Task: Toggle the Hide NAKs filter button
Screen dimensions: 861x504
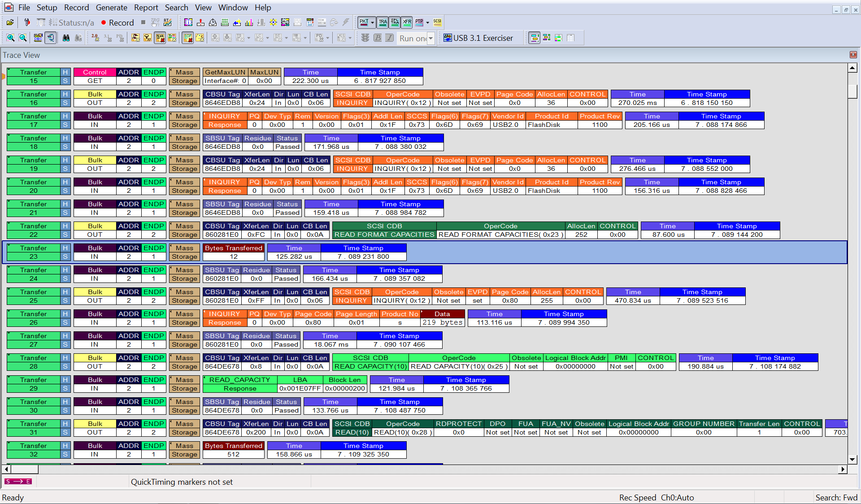Action: [x=160, y=38]
